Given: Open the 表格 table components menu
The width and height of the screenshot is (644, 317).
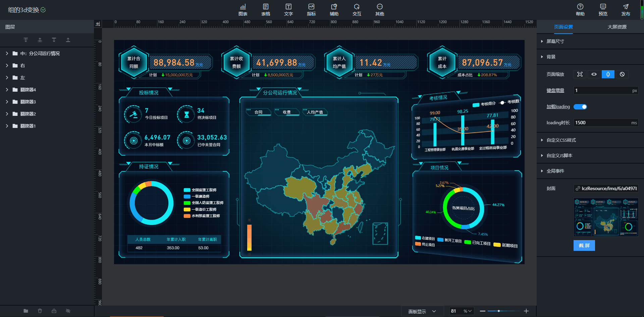Looking at the screenshot, I should coord(266,10).
